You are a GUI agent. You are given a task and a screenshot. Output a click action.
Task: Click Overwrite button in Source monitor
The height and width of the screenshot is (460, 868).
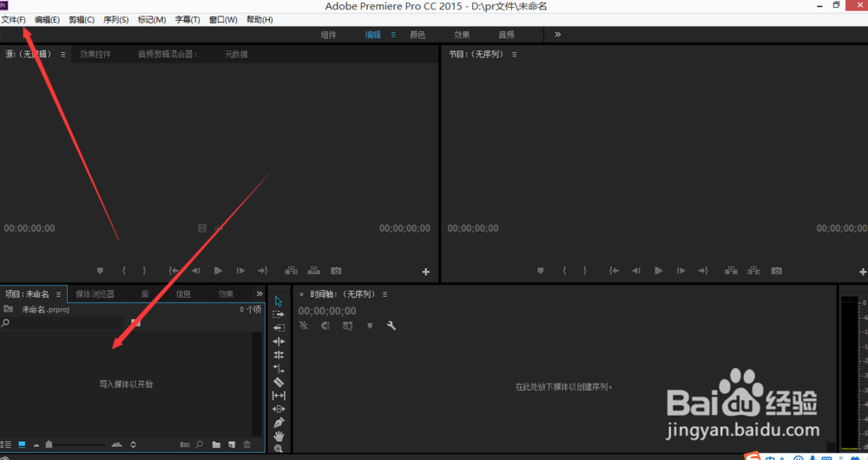coord(314,271)
